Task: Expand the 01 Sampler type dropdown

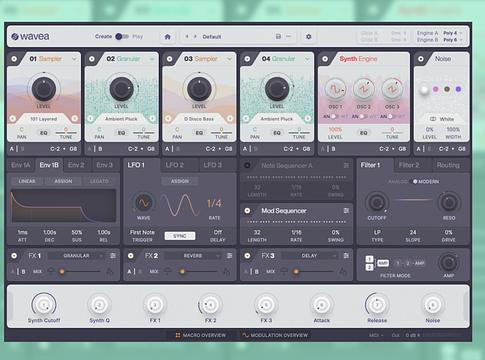Action: [x=74, y=59]
